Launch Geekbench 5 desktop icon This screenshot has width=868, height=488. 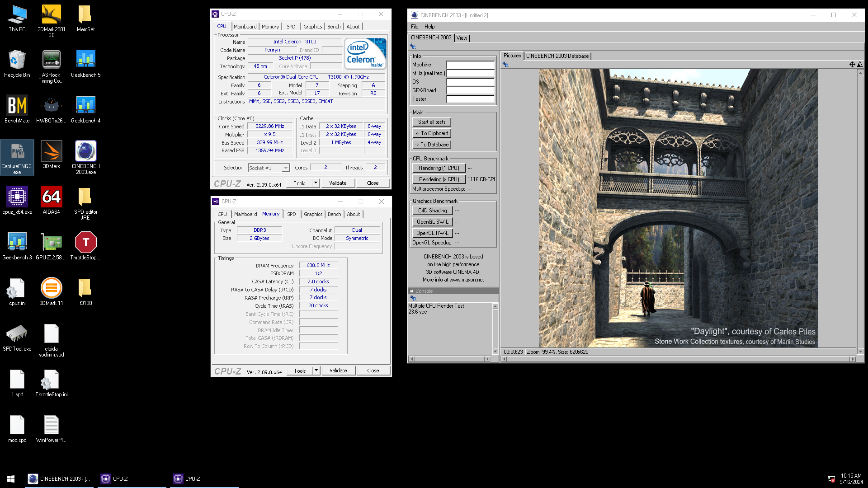click(85, 64)
